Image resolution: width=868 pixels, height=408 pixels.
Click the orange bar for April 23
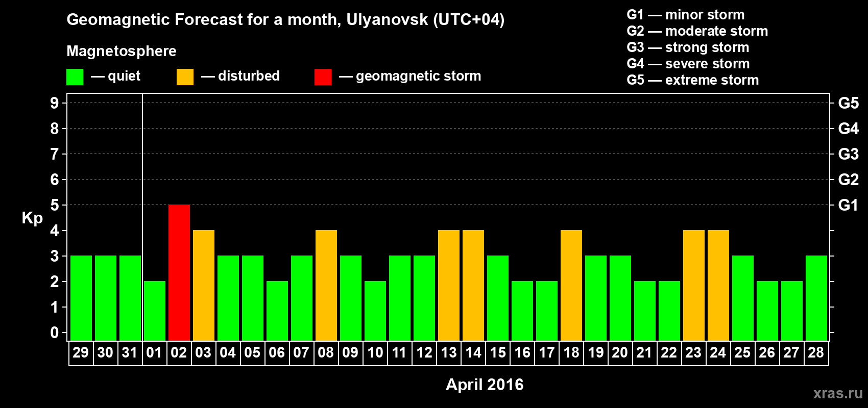[694, 285]
